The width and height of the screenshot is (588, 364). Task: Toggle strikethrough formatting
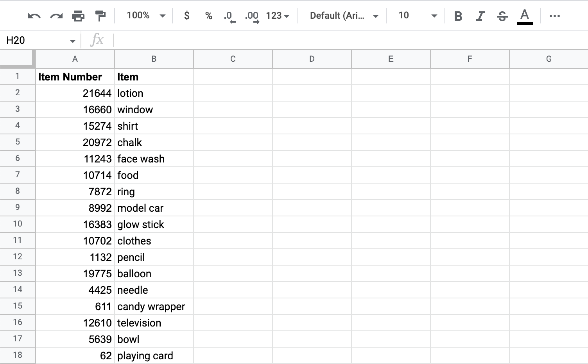(502, 16)
